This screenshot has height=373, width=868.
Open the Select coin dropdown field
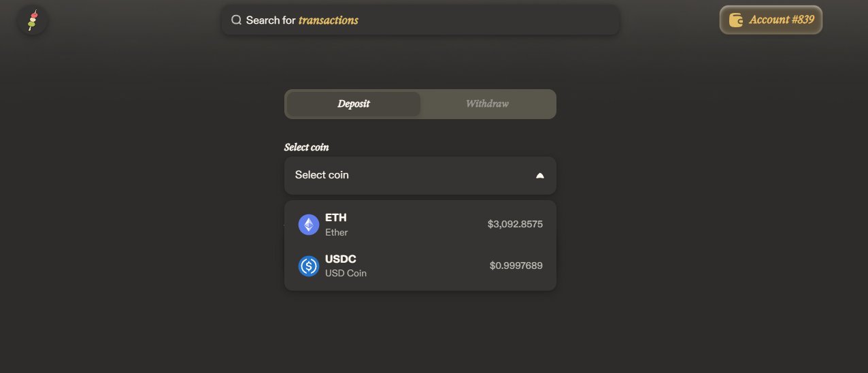408,176
